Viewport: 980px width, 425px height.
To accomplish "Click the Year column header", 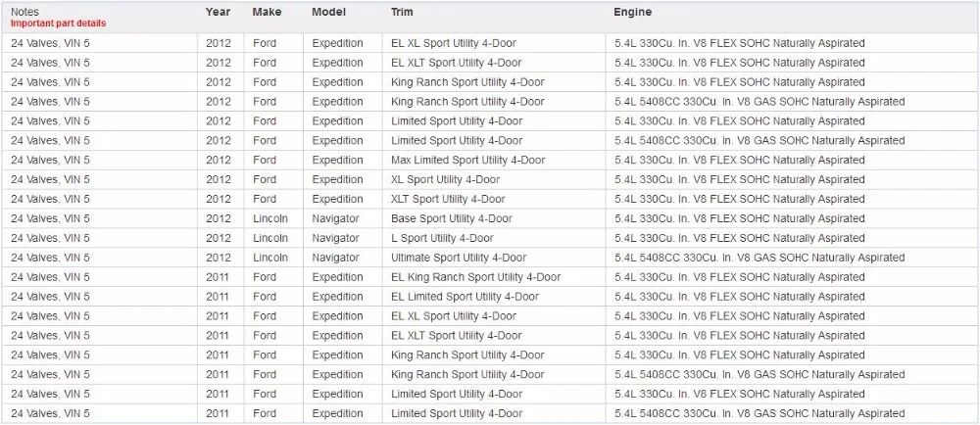I will 218,12.
